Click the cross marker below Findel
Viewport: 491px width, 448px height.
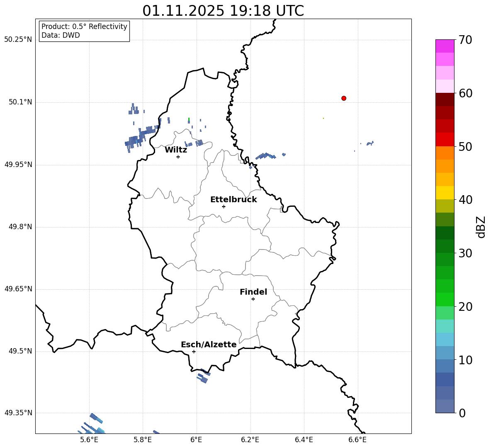tap(253, 299)
